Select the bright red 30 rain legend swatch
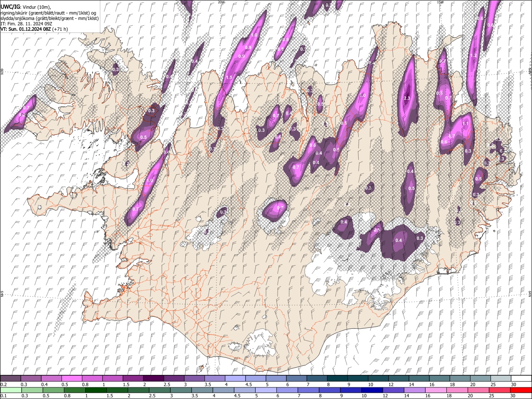 pos(521,390)
